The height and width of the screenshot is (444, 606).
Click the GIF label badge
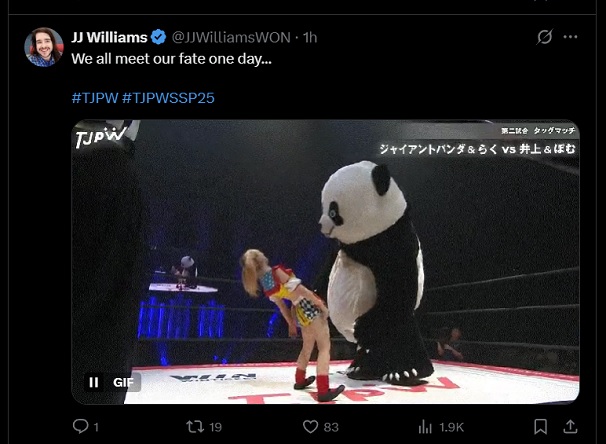(x=123, y=382)
